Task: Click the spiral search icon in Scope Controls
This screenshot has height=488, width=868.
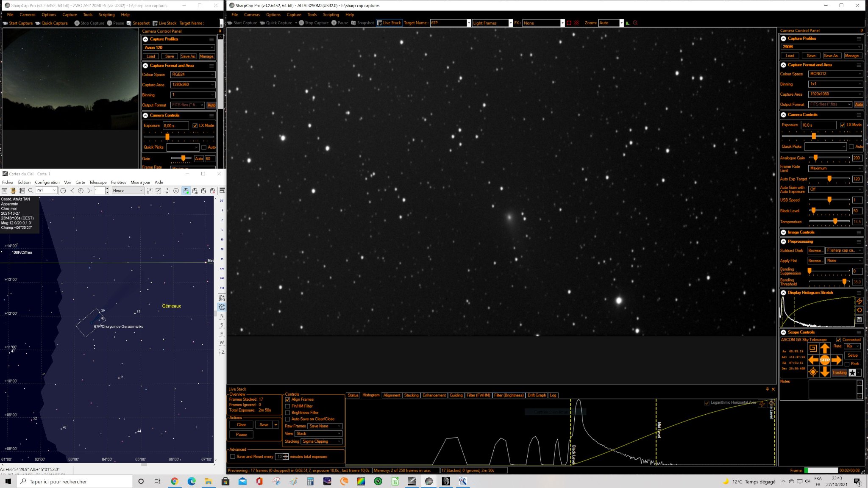Action: pos(812,348)
